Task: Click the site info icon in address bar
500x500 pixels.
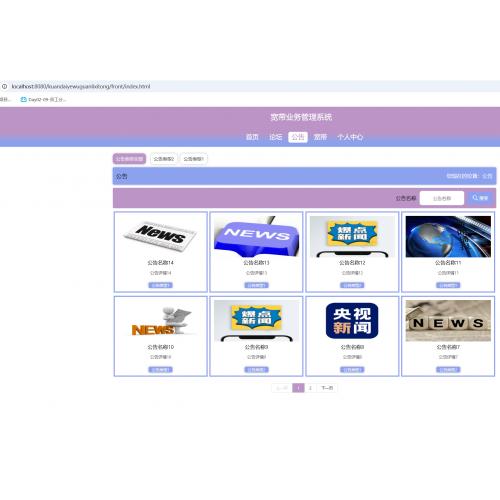Action: [5, 86]
